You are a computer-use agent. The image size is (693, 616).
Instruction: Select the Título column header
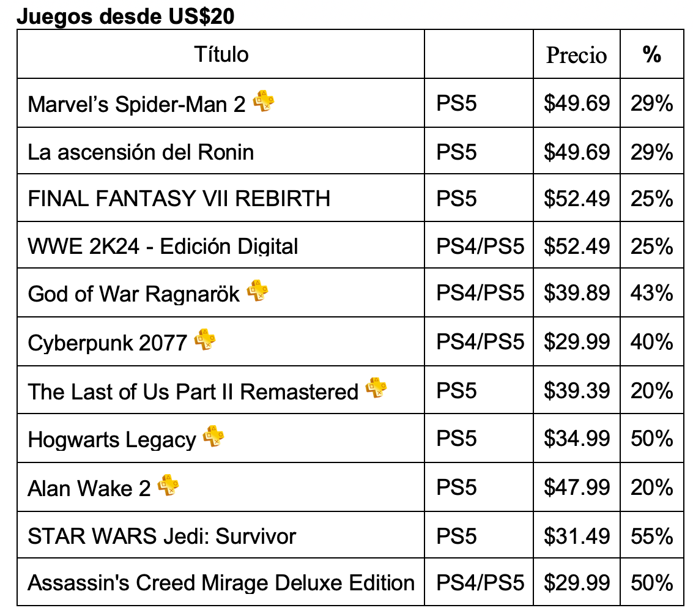coord(221,55)
